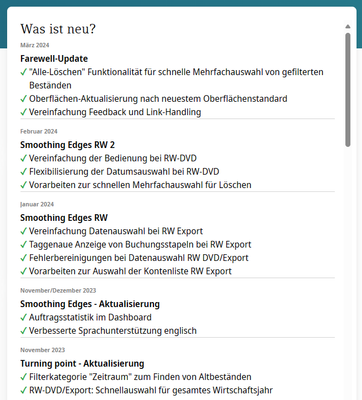The image size is (362, 400).
Task: Click the checkmark next to Oberflächen-Aktualisierung
Action: tap(23, 99)
